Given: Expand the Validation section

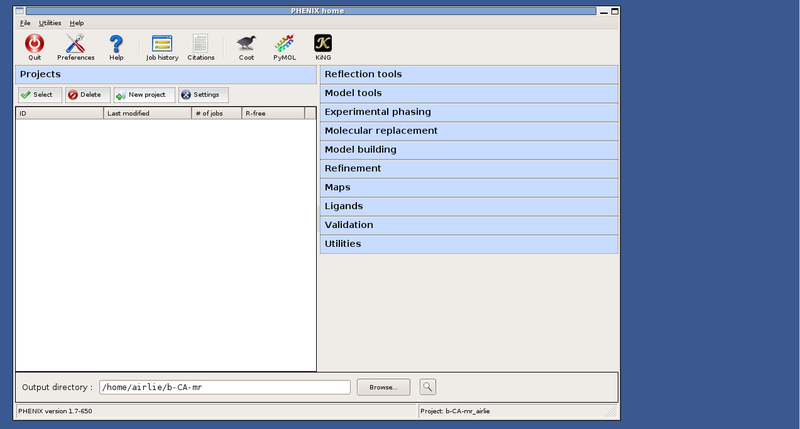Looking at the screenshot, I should tap(469, 225).
